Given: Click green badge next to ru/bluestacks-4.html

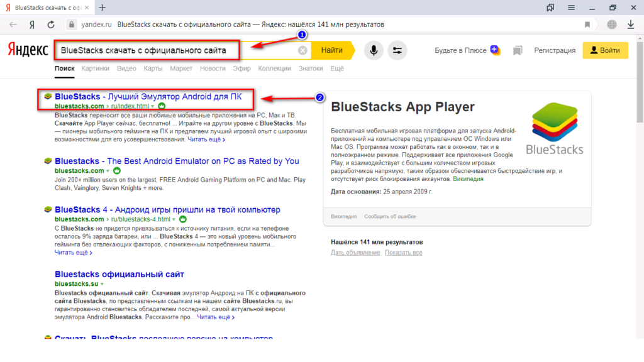Looking at the screenshot, I should point(183,219).
